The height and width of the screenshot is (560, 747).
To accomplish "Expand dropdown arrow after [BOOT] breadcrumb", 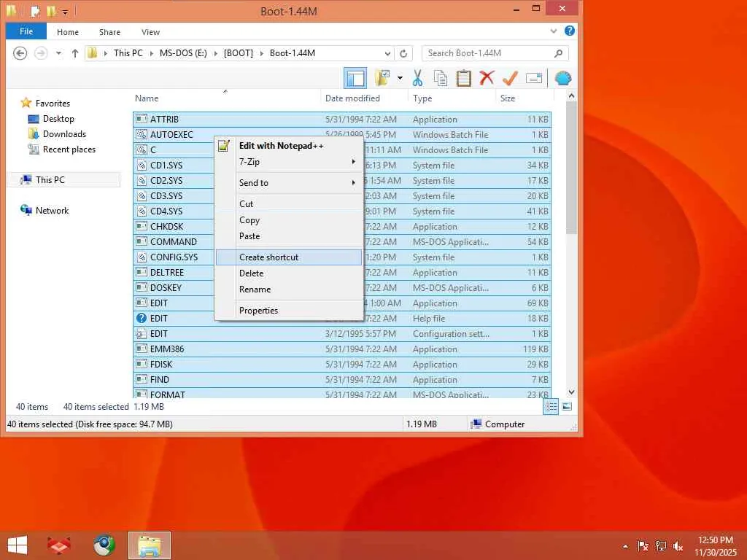I will pos(262,53).
